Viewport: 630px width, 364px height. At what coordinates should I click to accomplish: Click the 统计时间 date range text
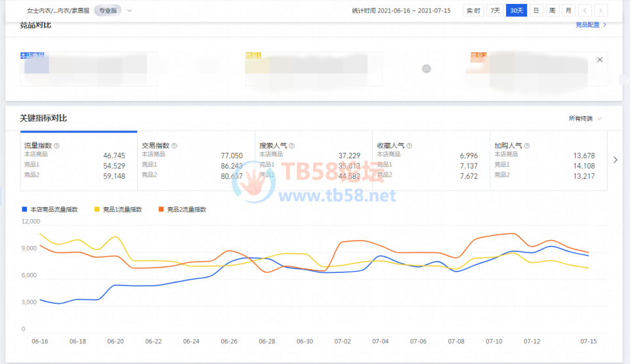coord(401,11)
